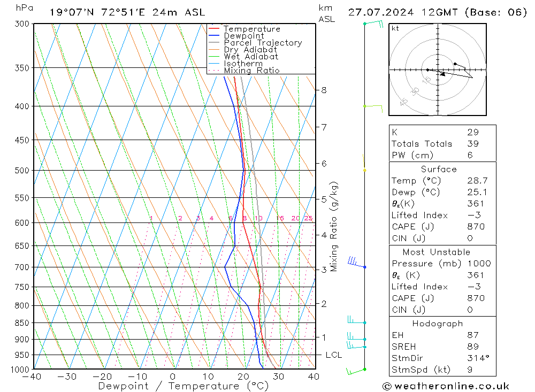
Task: Click the weatheronline.co.uk copyright text
Action: coord(446,386)
